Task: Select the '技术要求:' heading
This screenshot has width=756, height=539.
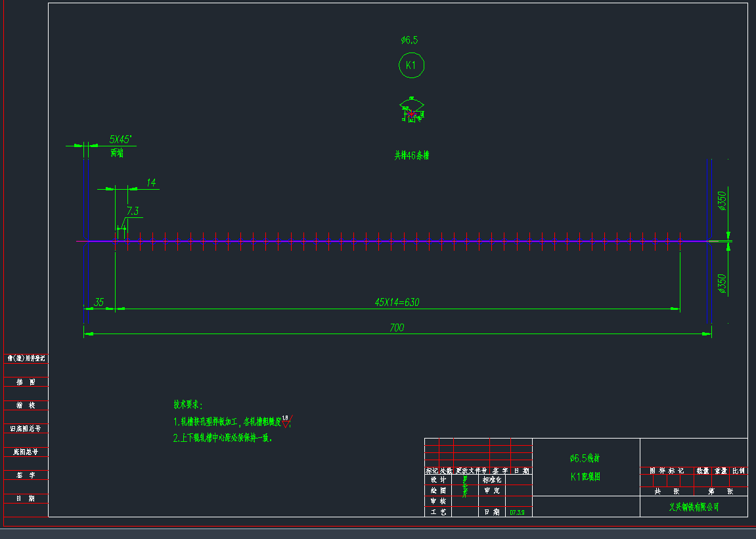Action: [x=188, y=404]
